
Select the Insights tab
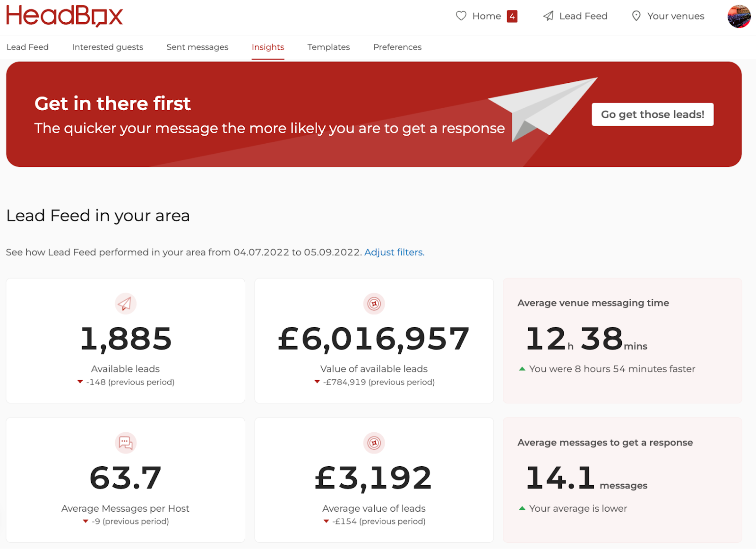coord(268,47)
